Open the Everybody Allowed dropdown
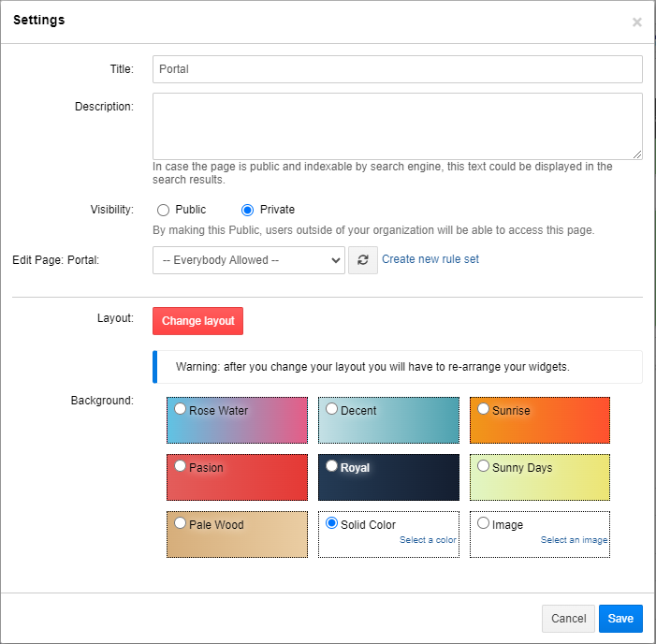The width and height of the screenshot is (656, 644). point(249,260)
